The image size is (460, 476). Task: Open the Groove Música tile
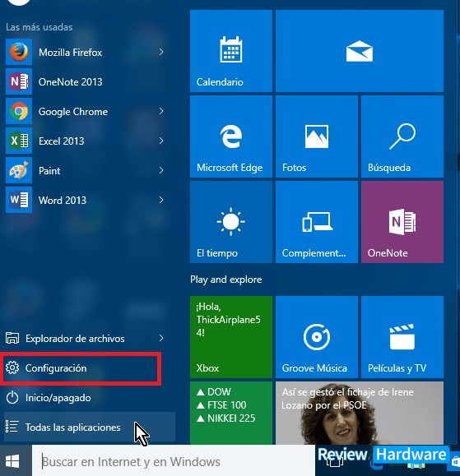coord(317,337)
